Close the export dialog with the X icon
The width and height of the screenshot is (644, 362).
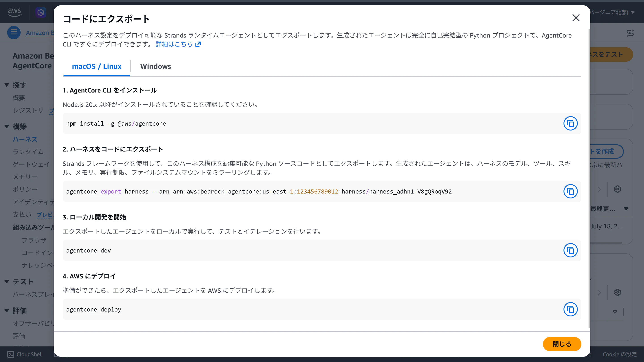[x=576, y=18]
